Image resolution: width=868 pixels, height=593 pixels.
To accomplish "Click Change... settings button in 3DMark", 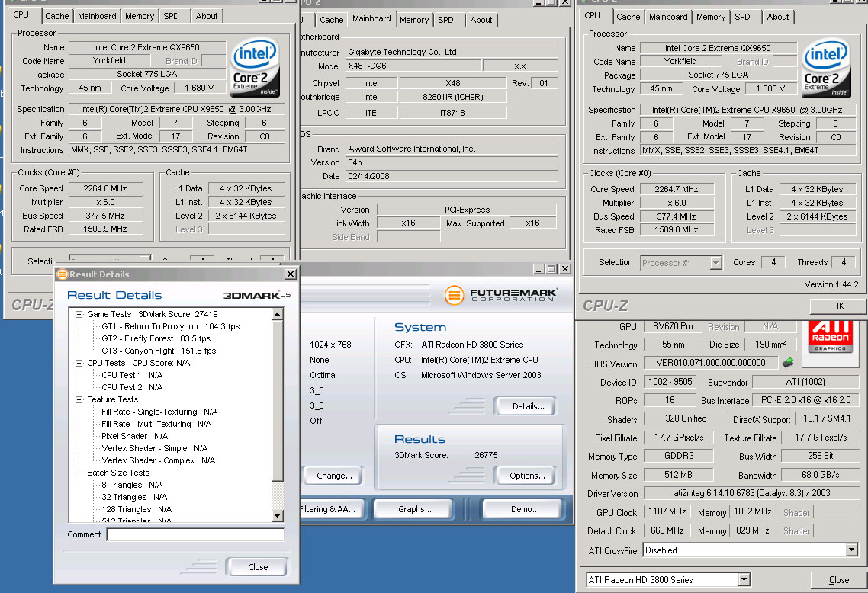I will (x=334, y=476).
